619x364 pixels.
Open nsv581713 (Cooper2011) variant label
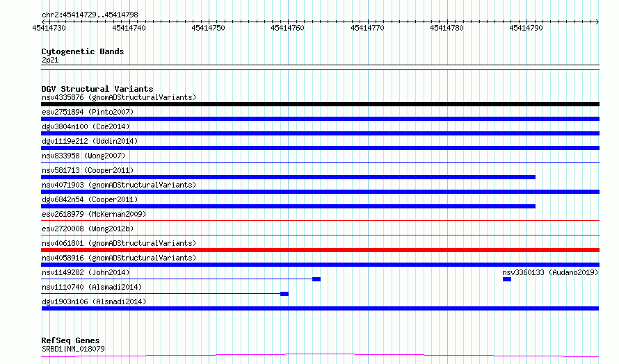[88, 170]
